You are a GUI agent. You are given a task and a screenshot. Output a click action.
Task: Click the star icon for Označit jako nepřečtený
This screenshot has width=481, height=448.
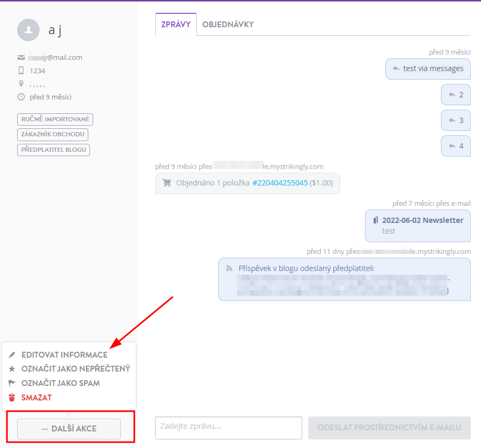12,369
